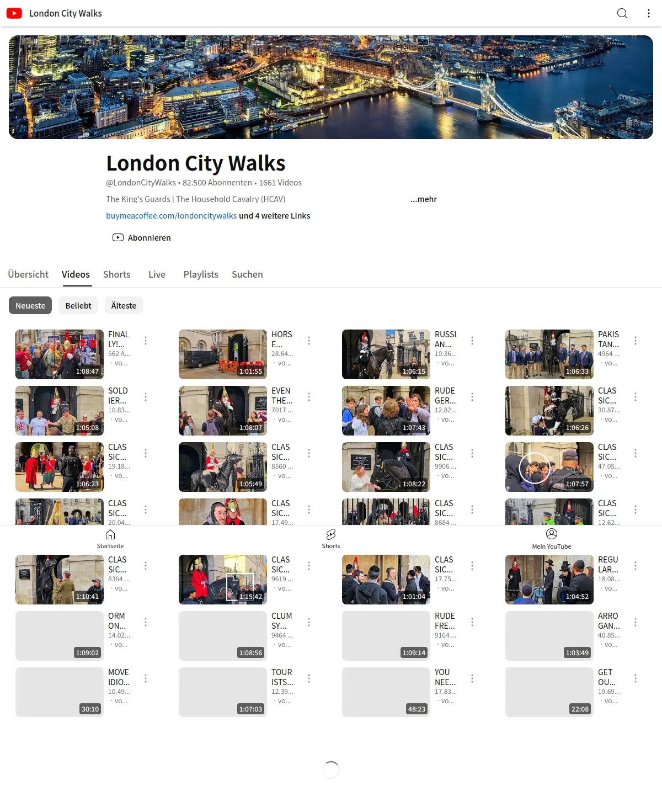Select the Beliebt sort filter

(x=78, y=305)
